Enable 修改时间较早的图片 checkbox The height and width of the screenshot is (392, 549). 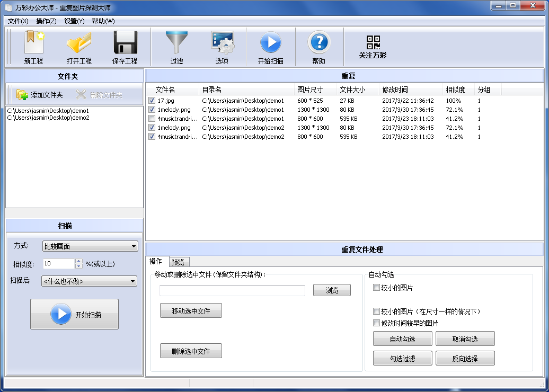point(377,323)
